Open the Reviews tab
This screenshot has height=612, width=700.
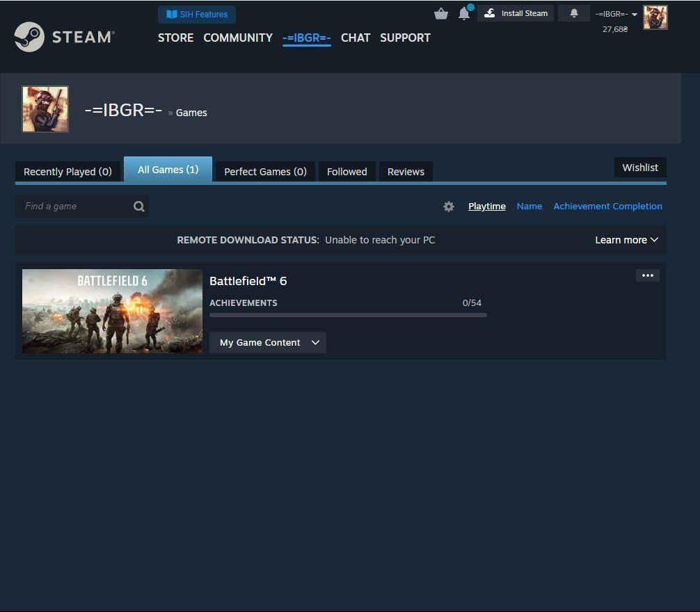pyautogui.click(x=406, y=172)
